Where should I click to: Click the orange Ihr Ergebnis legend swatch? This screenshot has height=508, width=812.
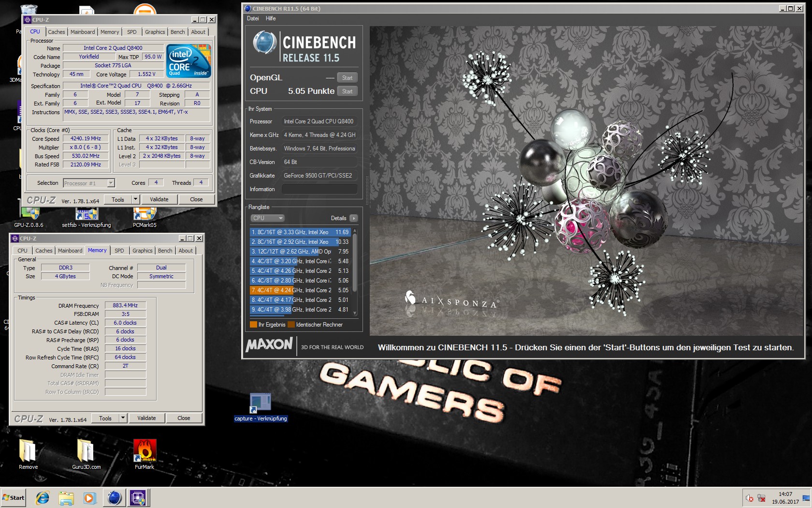253,325
